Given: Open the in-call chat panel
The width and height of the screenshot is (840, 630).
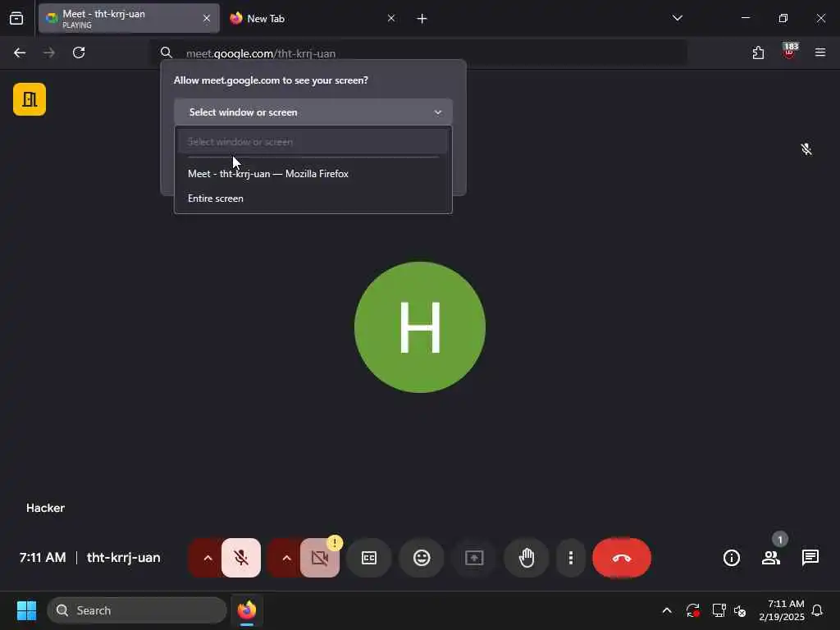Looking at the screenshot, I should (x=810, y=558).
